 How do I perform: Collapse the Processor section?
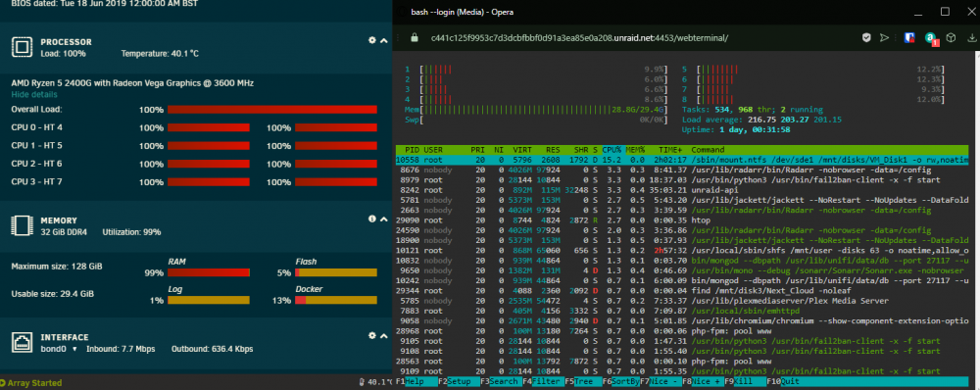[384, 40]
